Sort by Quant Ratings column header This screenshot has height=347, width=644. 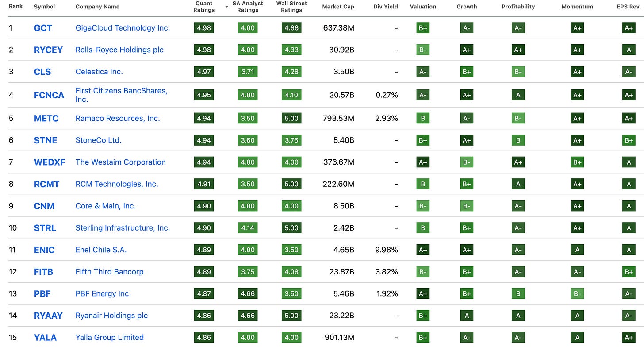pos(204,7)
